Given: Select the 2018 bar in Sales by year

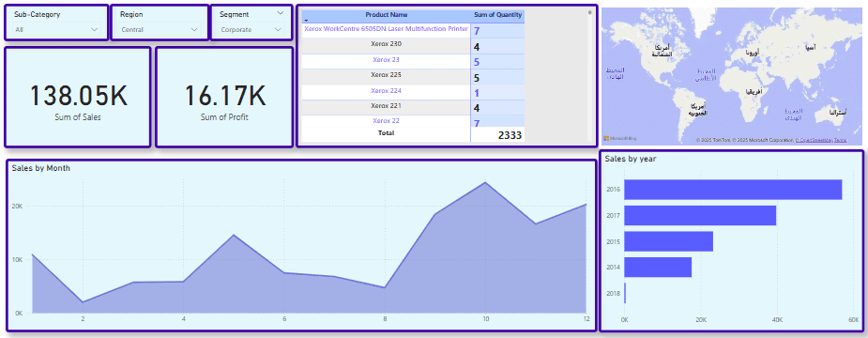Looking at the screenshot, I should click(625, 293).
